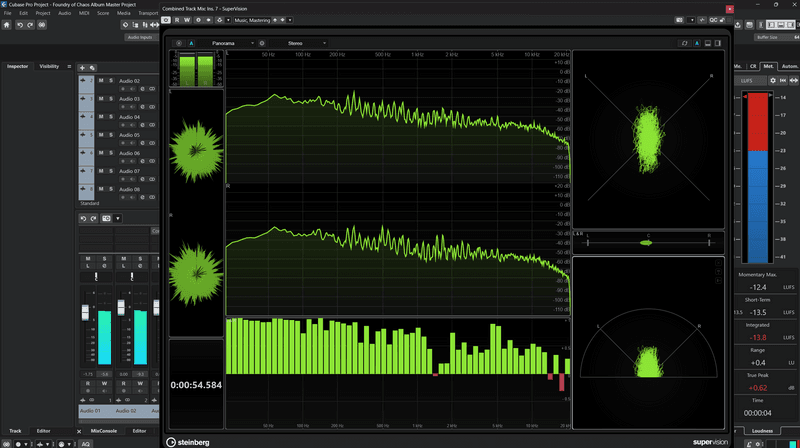Image resolution: width=800 pixels, height=448 pixels.
Task: Click the Add Track plus icon
Action: [82, 67]
